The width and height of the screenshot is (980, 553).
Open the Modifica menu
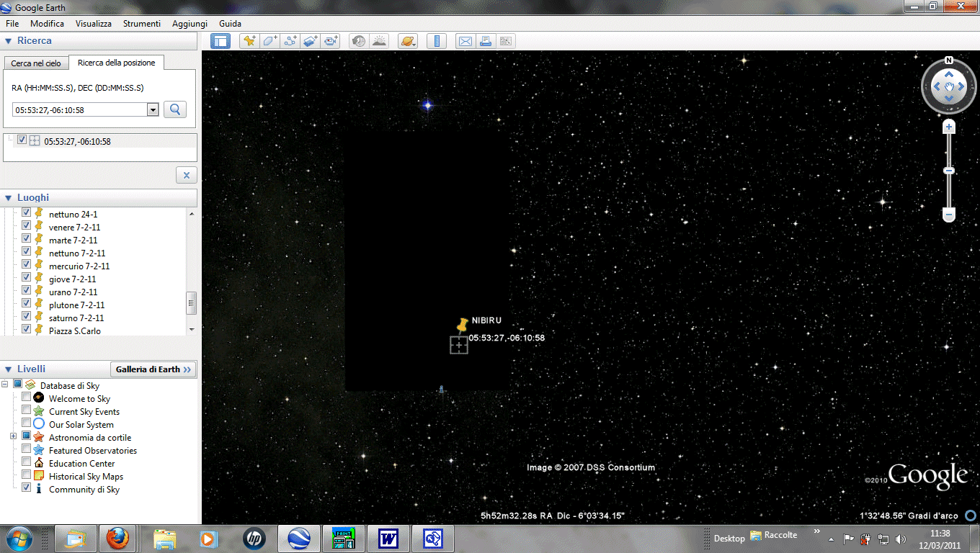coord(47,24)
